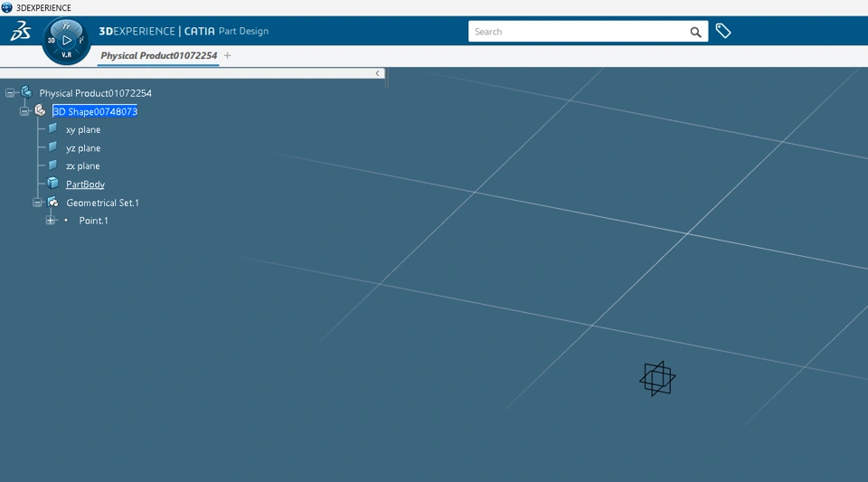Add a new tab with plus

pos(227,55)
